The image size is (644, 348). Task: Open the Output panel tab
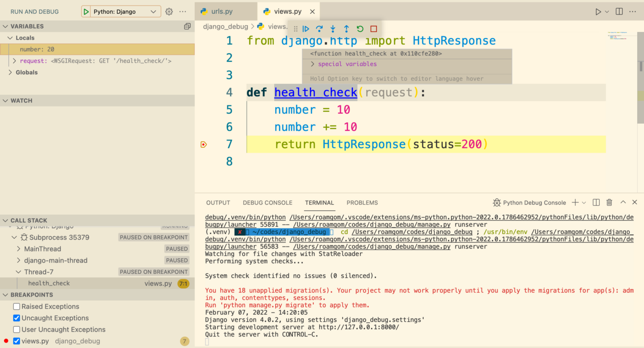click(218, 203)
